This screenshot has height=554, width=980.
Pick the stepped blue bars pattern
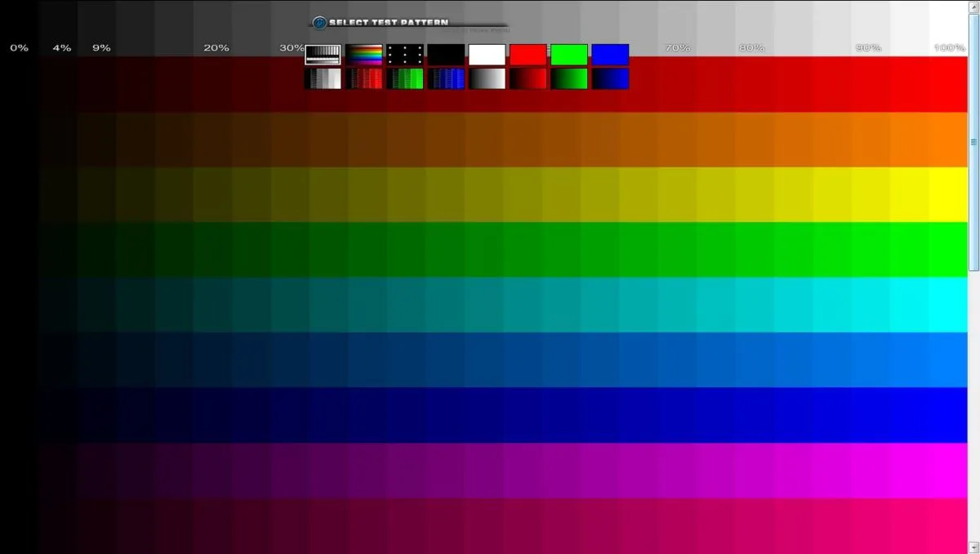[x=446, y=78]
